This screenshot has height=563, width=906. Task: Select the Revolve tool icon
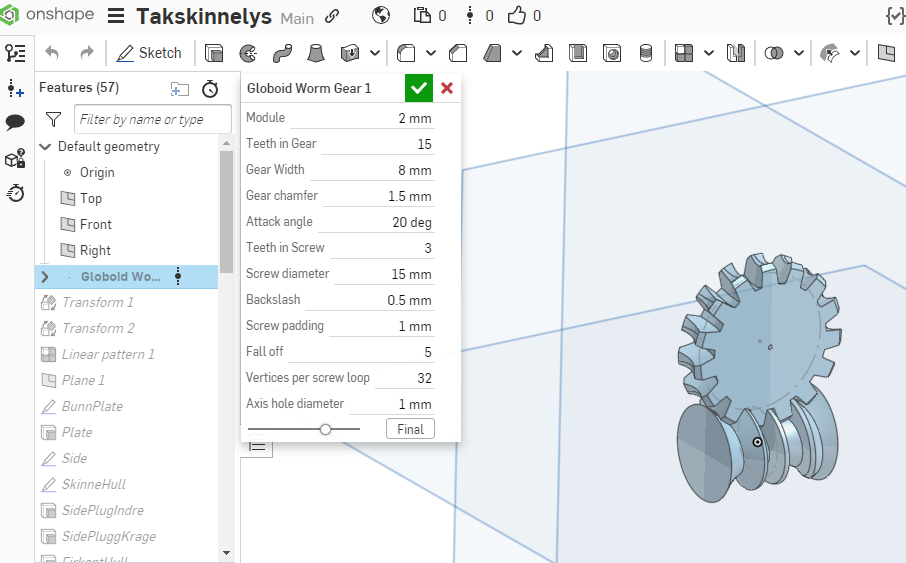pyautogui.click(x=248, y=53)
